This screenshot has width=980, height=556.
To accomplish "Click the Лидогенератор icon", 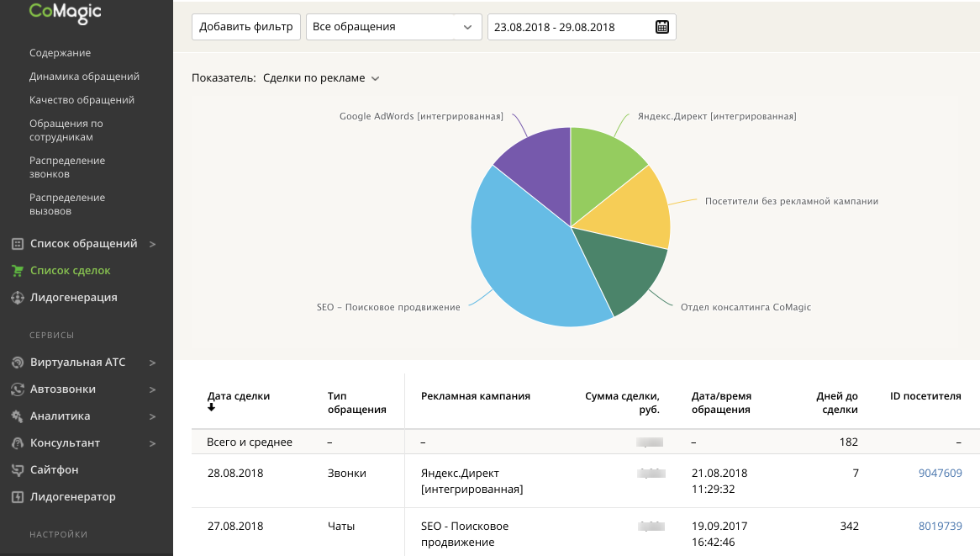I will 18,497.
